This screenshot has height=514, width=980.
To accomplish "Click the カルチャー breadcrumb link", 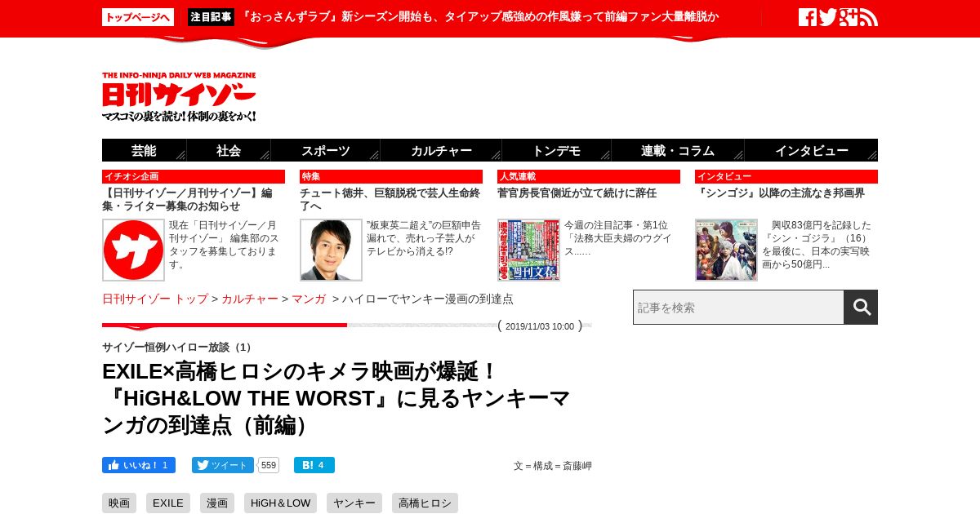I will pyautogui.click(x=250, y=299).
